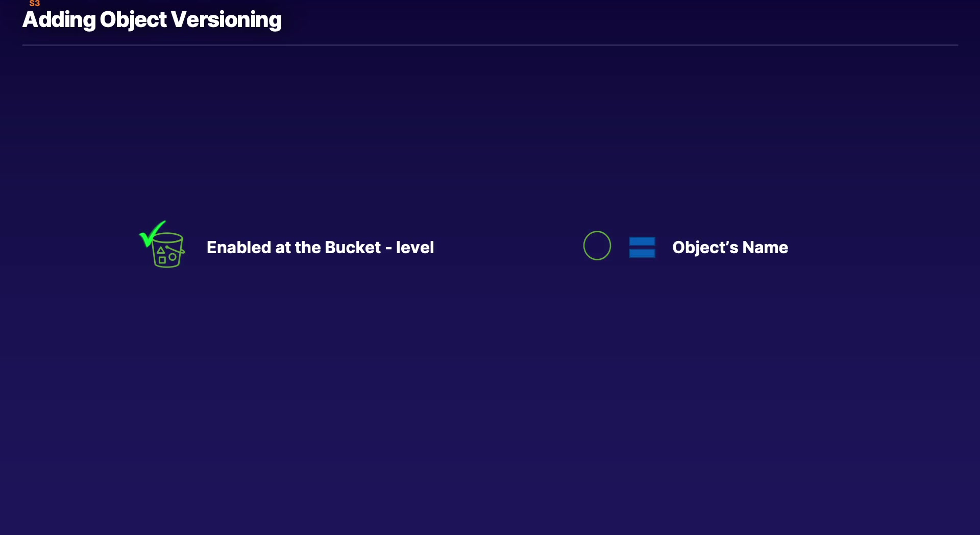
Task: Click the triangle shape inside the bucket
Action: 161,250
